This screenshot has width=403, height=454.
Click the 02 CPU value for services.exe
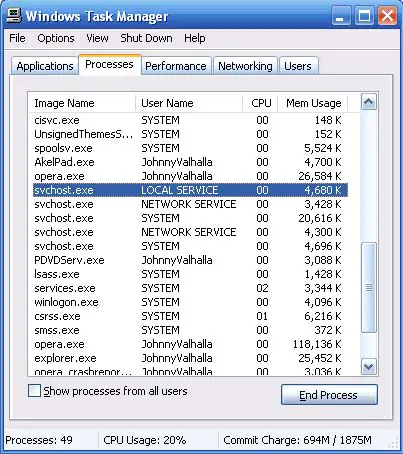click(262, 288)
